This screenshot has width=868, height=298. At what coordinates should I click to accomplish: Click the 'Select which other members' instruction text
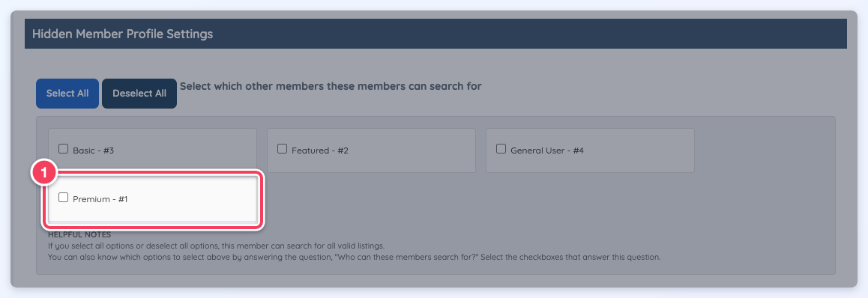[x=331, y=86]
